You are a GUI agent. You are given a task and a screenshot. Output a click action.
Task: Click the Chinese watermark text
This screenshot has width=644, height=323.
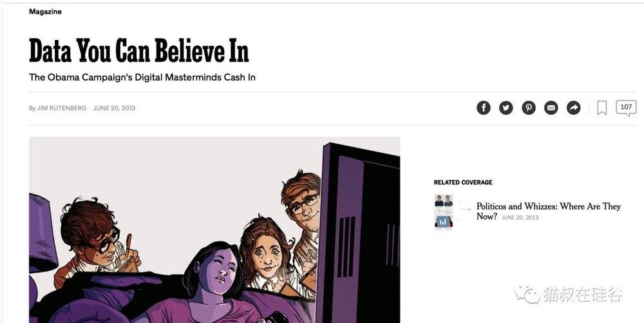[582, 295]
